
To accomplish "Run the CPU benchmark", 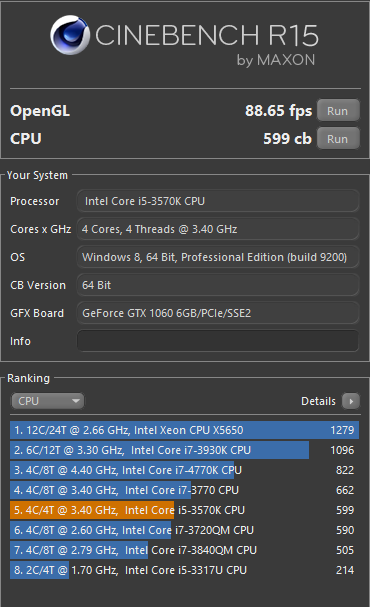I will (338, 139).
